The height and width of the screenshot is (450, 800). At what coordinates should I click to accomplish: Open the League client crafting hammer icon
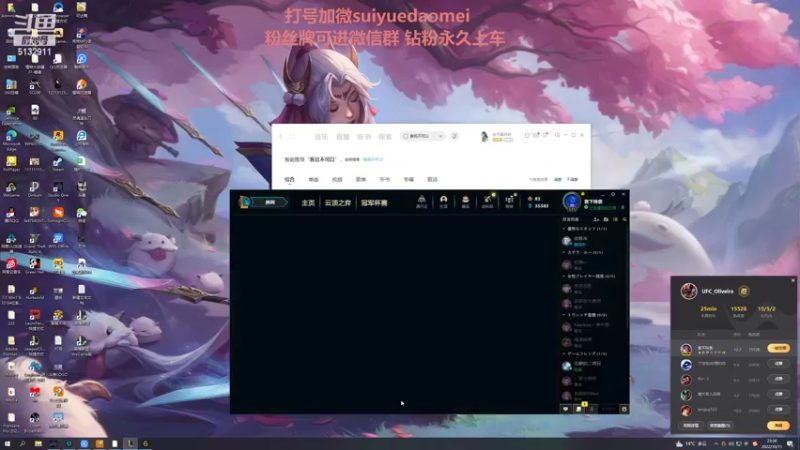(x=487, y=201)
